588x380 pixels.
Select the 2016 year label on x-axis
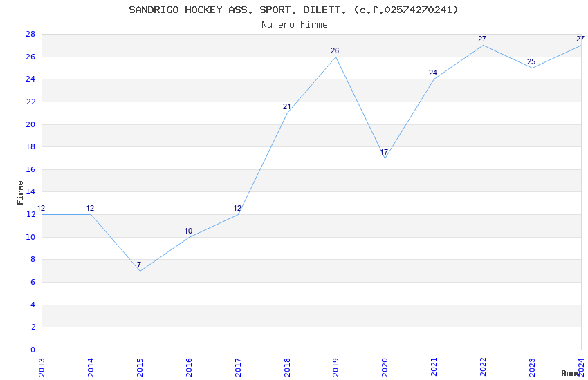click(189, 368)
